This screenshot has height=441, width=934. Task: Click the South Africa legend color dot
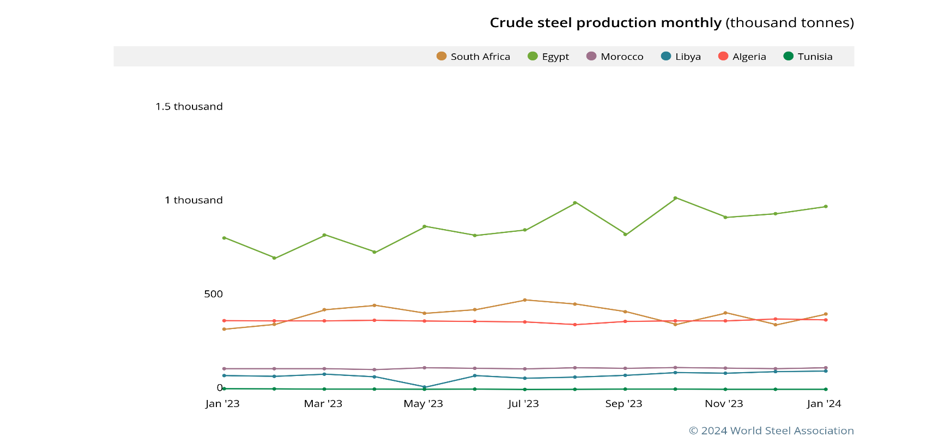click(x=441, y=57)
